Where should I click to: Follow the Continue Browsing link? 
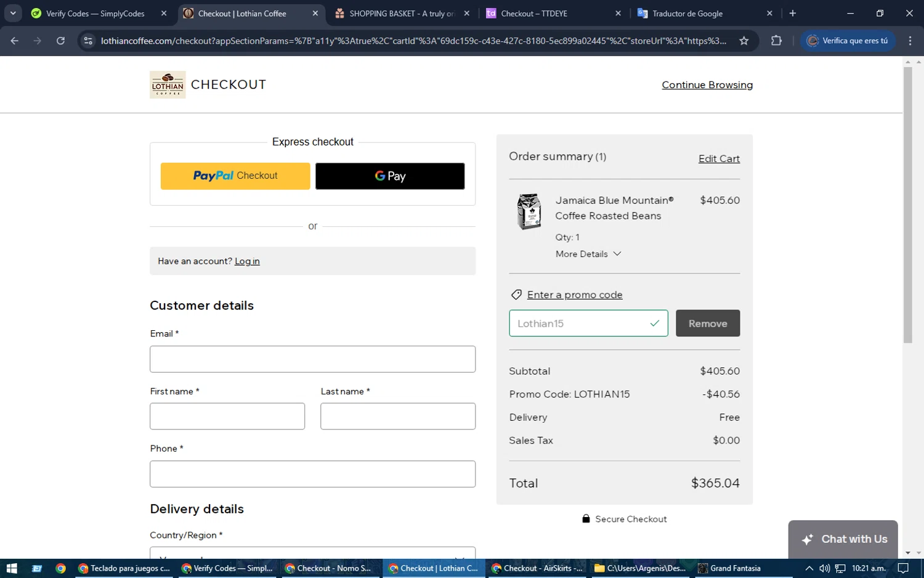point(707,85)
